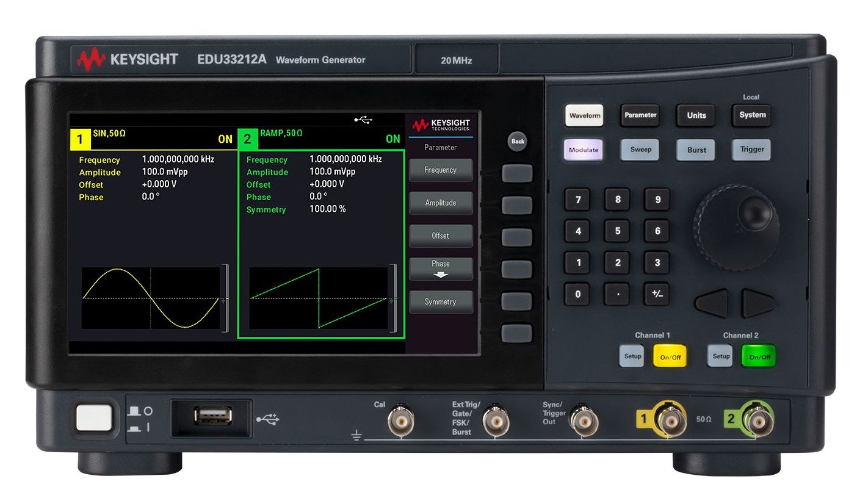
Task: Tap number key 9 on keypad
Action: click(x=657, y=200)
